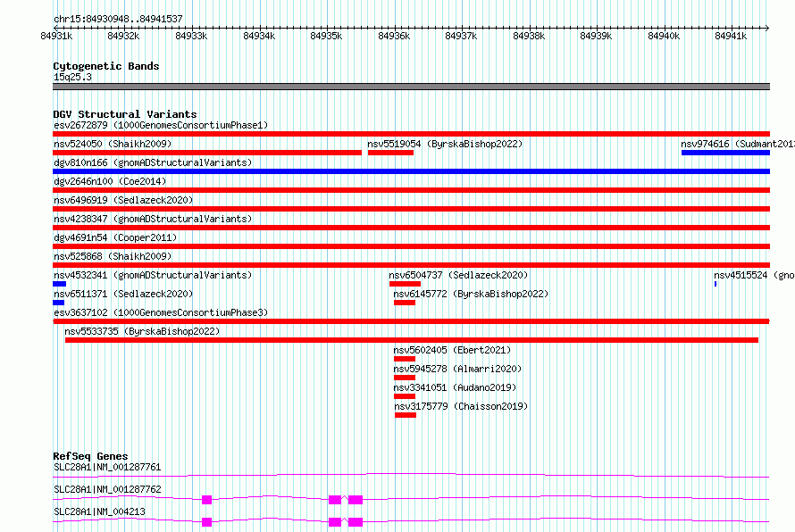Open nsv6511371 (Sedlazeck2020) label

coord(123,294)
